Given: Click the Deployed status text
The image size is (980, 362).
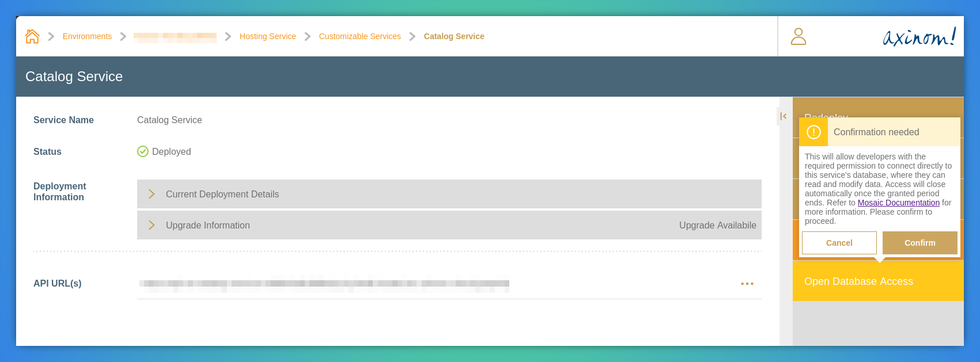Looking at the screenshot, I should click(x=172, y=151).
